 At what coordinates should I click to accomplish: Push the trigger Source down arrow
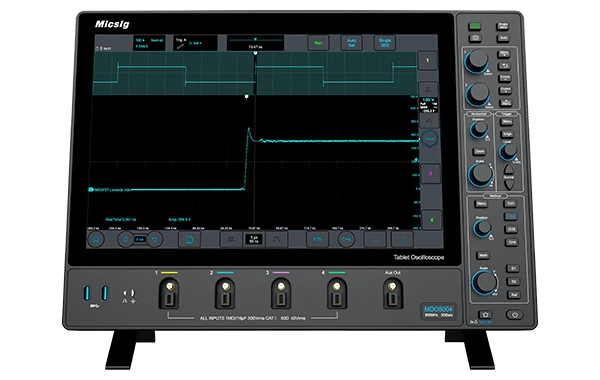(x=509, y=185)
